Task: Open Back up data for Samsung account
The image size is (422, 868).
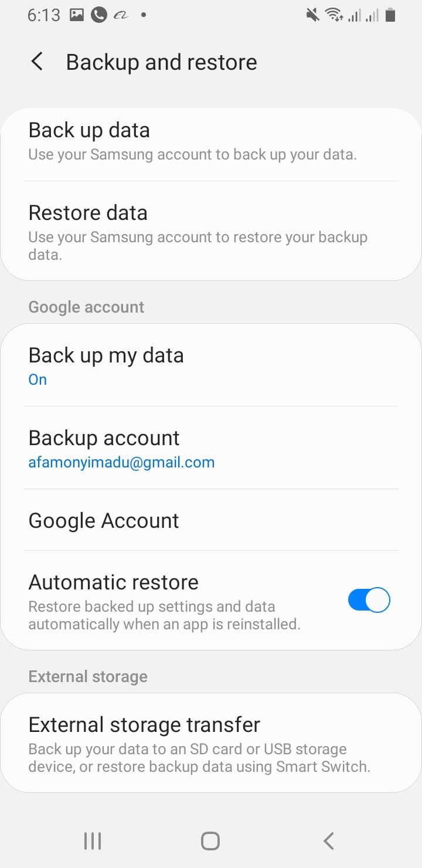Action: pyautogui.click(x=211, y=141)
